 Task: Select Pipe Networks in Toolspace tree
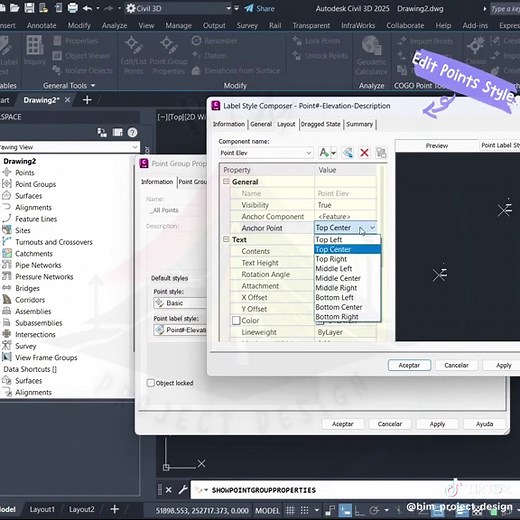pyautogui.click(x=38, y=265)
